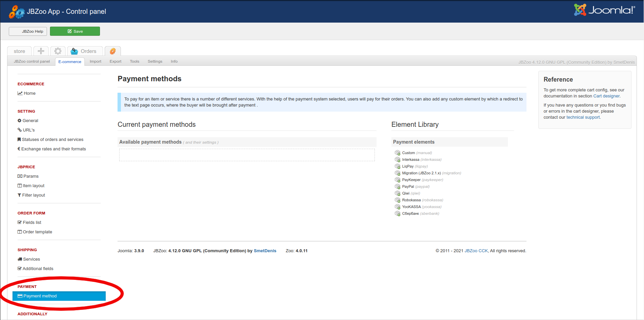Click the Filter layout funnel icon
This screenshot has width=644, height=320.
(x=19, y=195)
